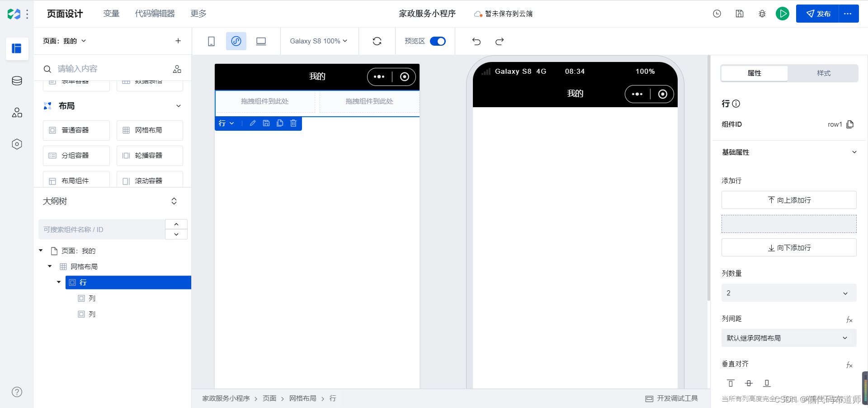Open the page design sidebar panel icon
Viewport: 868px width, 408px height.
pyautogui.click(x=17, y=48)
